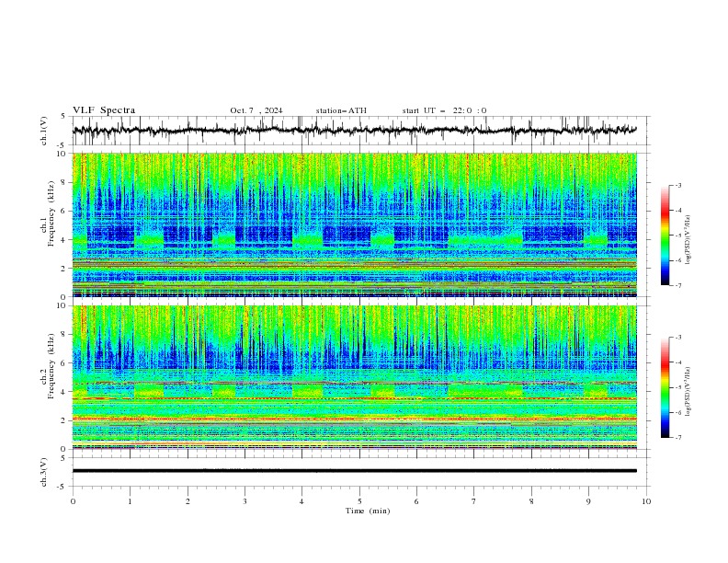
Task: Click the ch.1 voltage waveform trace
Action: pyautogui.click(x=354, y=130)
